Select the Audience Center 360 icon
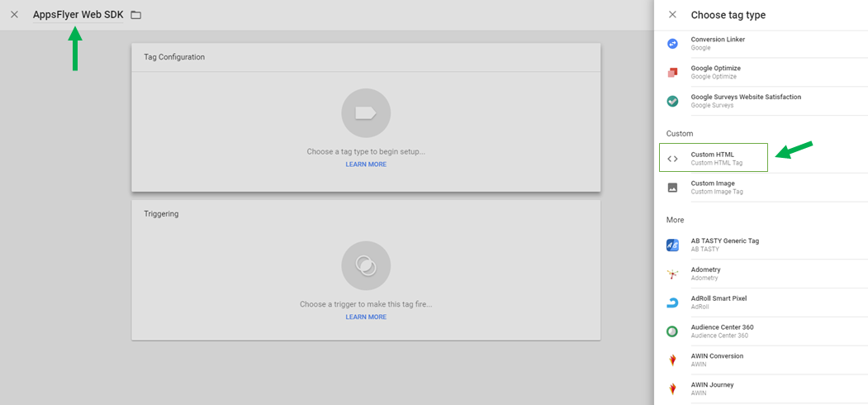 click(x=672, y=331)
